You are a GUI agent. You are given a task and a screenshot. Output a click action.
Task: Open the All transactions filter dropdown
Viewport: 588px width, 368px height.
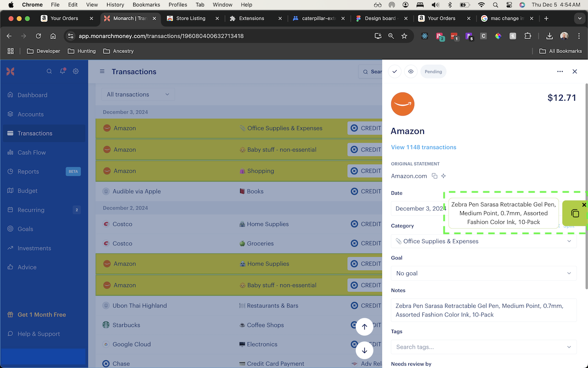(x=138, y=94)
